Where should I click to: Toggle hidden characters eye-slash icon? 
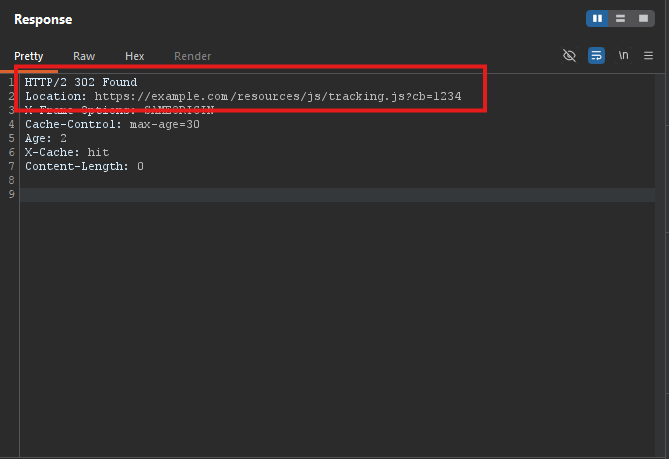click(x=569, y=55)
